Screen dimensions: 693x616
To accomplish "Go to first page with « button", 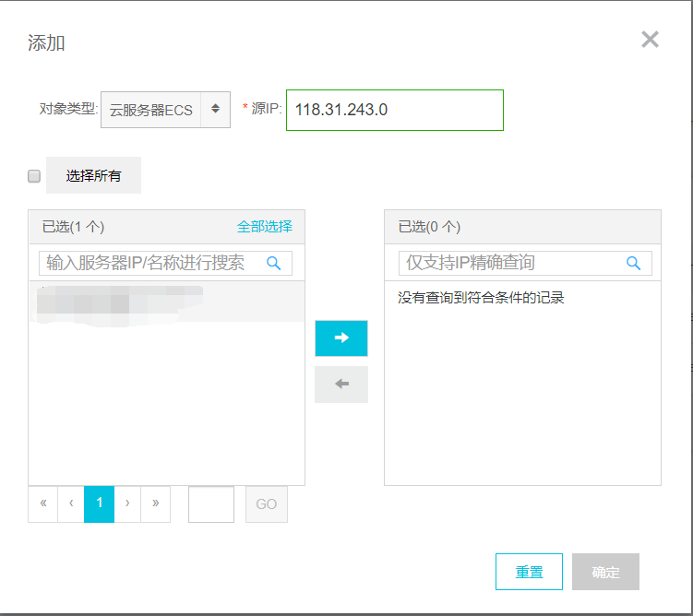I will point(42,503).
